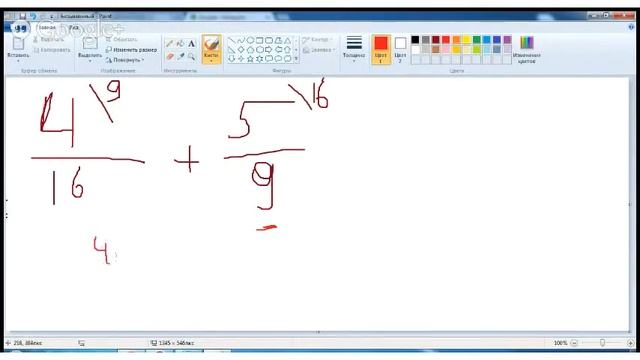The width and height of the screenshot is (640, 360).
Task: Pick the orange palette color
Action: 456,40
